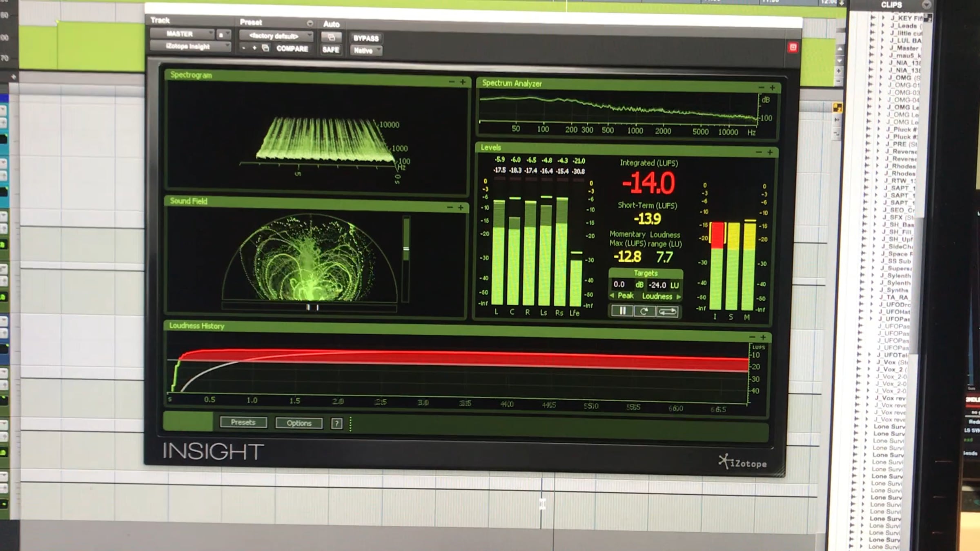The height and width of the screenshot is (551, 980).
Task: Reset loudness measurement with the circular arrow
Action: 644,311
